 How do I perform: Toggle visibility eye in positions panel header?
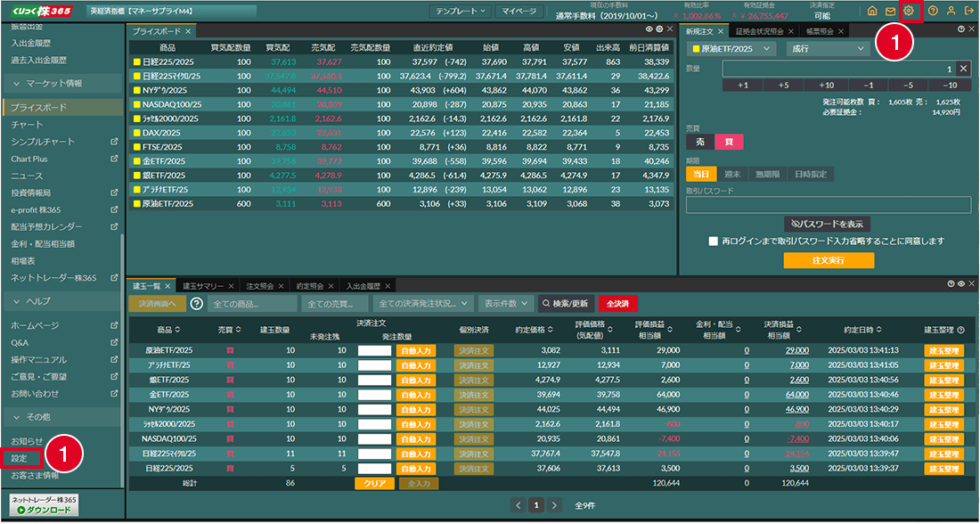click(x=960, y=284)
